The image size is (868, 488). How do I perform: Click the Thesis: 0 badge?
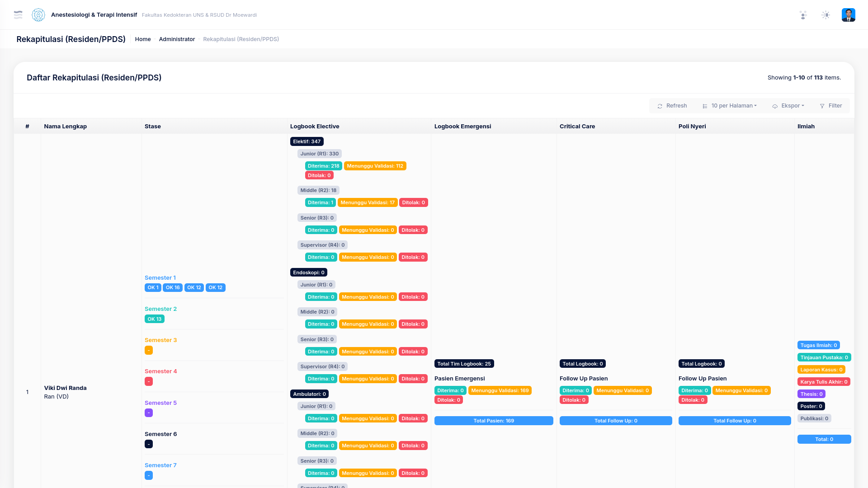(811, 394)
